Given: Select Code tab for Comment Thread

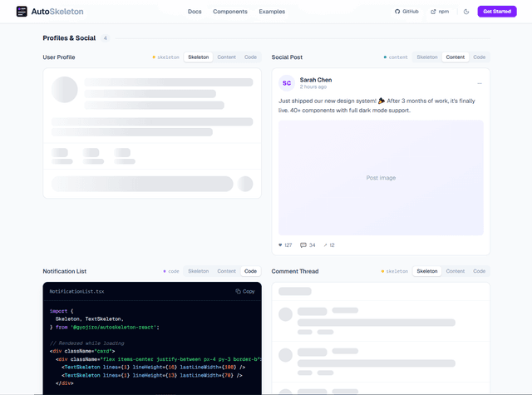Looking at the screenshot, I should [x=479, y=271].
